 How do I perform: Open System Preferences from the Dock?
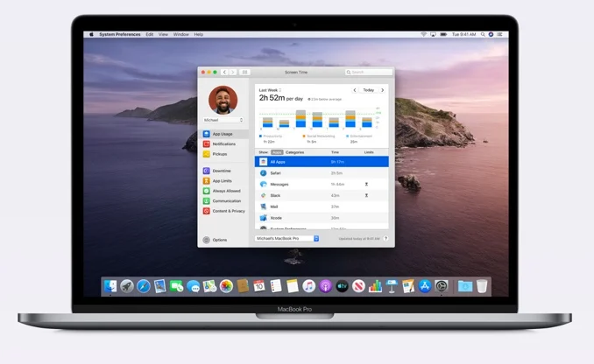click(x=442, y=286)
